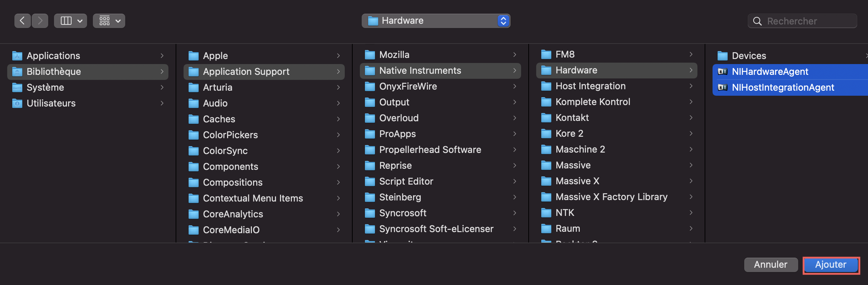
Task: Click the Devices folder icon
Action: tap(723, 56)
